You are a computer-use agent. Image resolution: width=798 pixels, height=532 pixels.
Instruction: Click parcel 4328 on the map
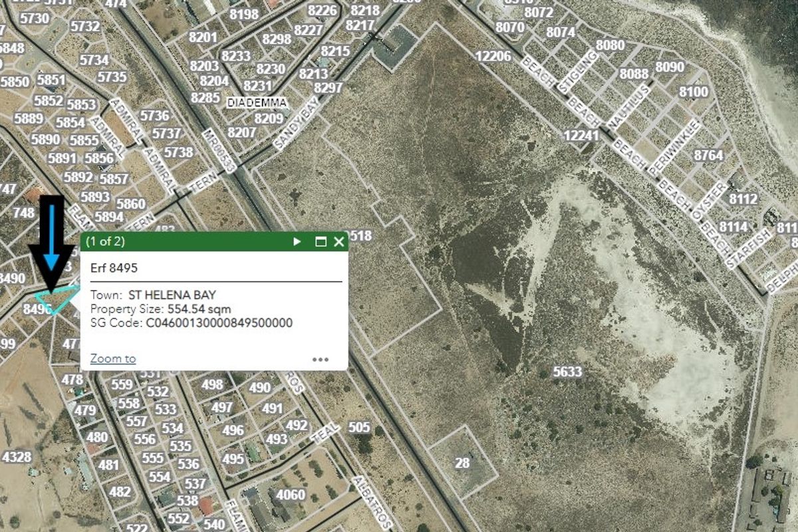(17, 457)
